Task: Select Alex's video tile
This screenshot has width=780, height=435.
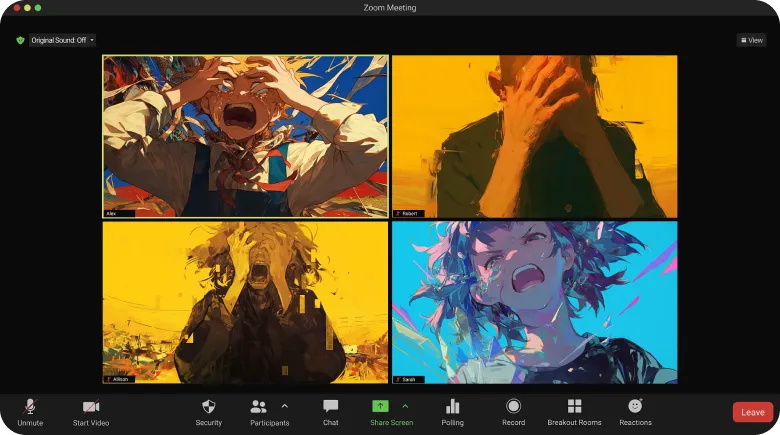Action: (x=245, y=136)
